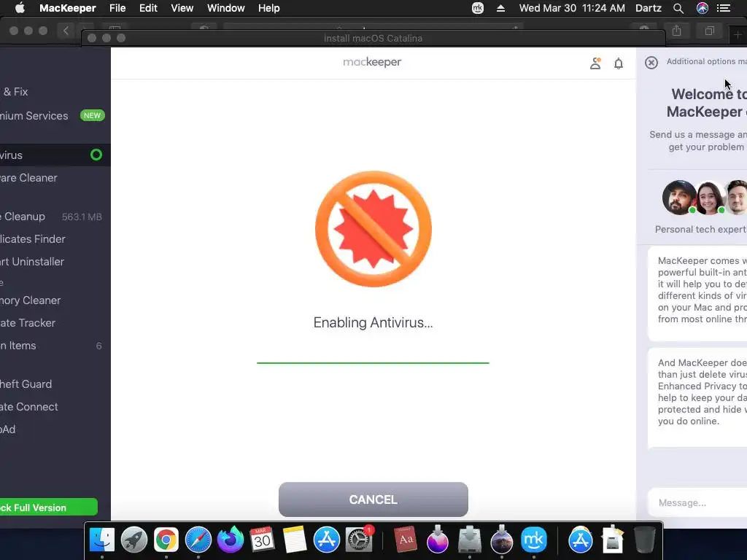
Task: Open the notifications bell icon
Action: pyautogui.click(x=619, y=63)
